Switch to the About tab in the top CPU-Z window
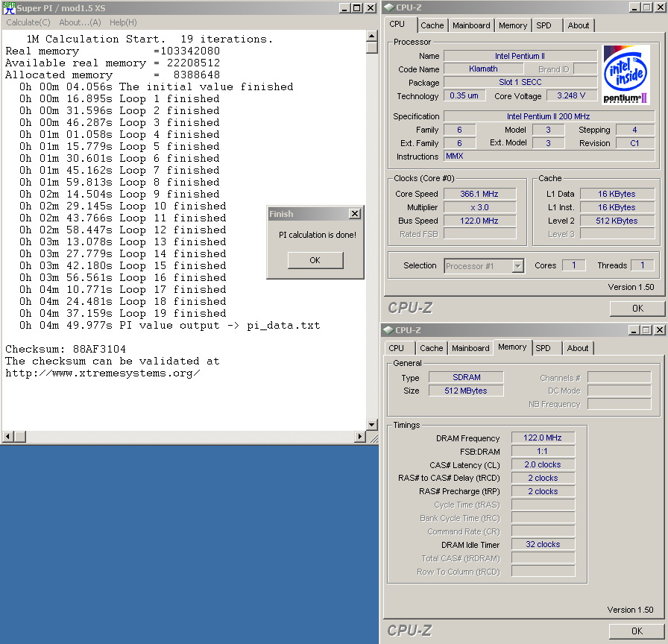This screenshot has width=668, height=644. coord(578,25)
